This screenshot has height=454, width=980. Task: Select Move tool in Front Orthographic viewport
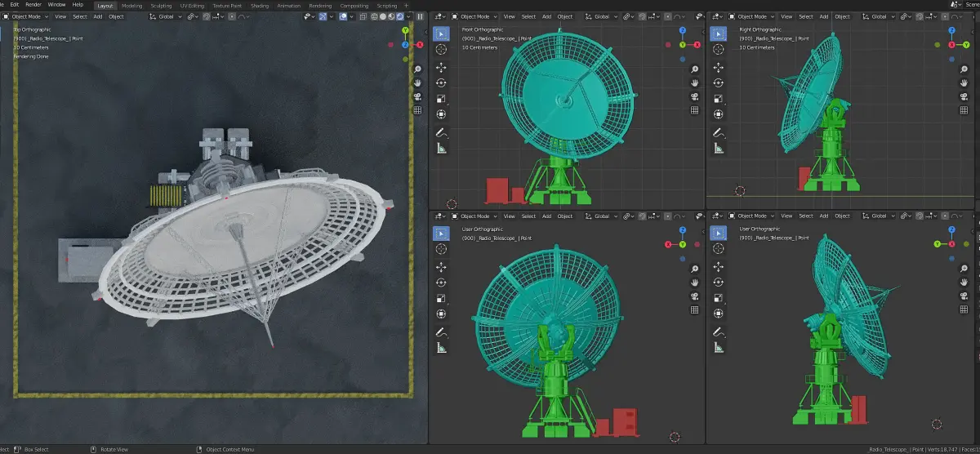click(x=441, y=68)
